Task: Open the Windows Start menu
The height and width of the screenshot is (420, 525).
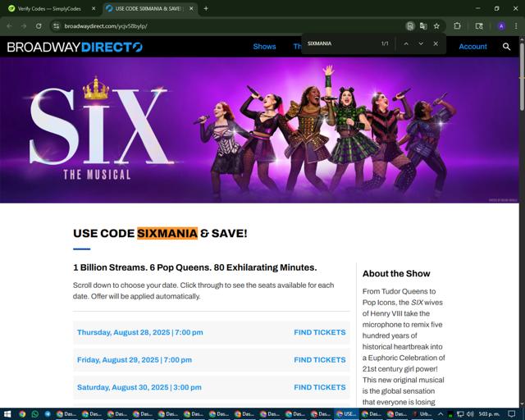Action: (7, 414)
